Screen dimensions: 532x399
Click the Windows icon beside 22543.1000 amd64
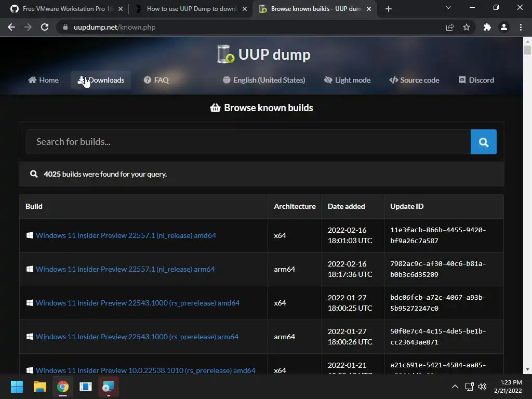[x=30, y=303]
